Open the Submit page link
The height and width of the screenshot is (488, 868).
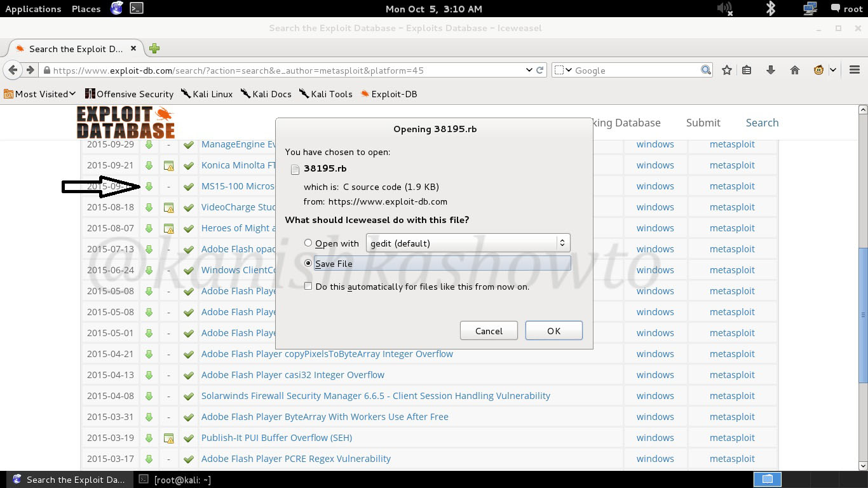(x=703, y=123)
